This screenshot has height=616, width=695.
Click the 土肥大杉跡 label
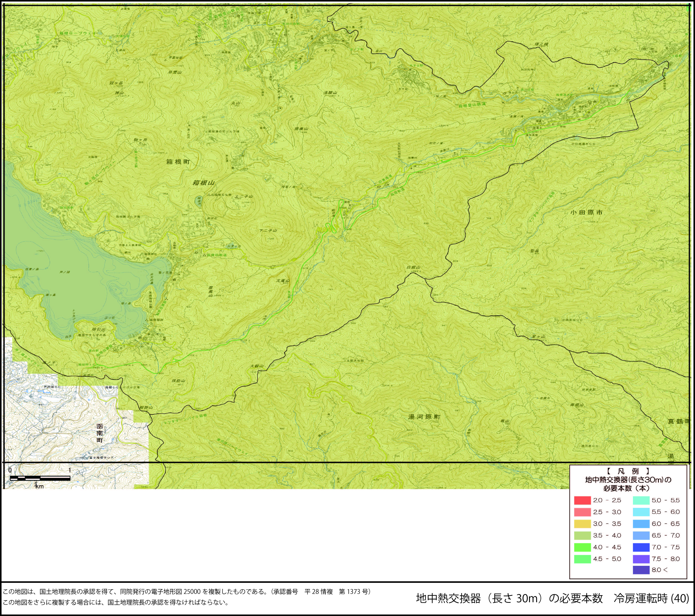pyautogui.click(x=355, y=360)
